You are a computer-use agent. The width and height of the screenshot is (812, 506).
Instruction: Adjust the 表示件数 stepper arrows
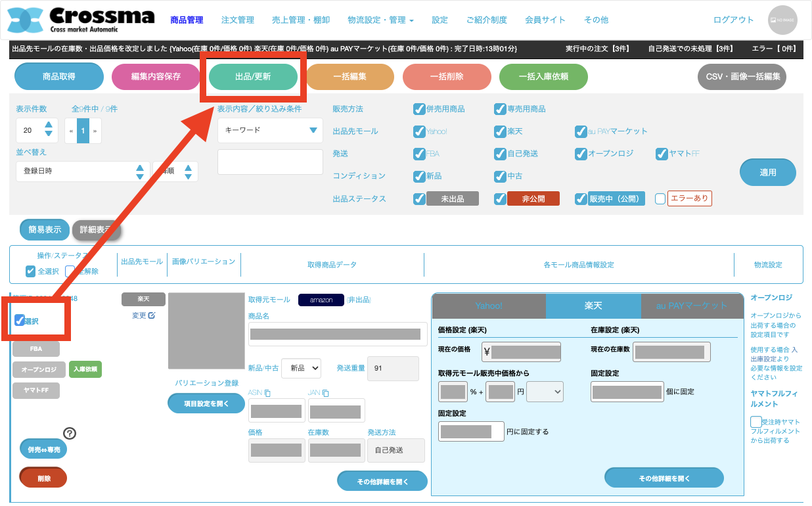tap(49, 130)
